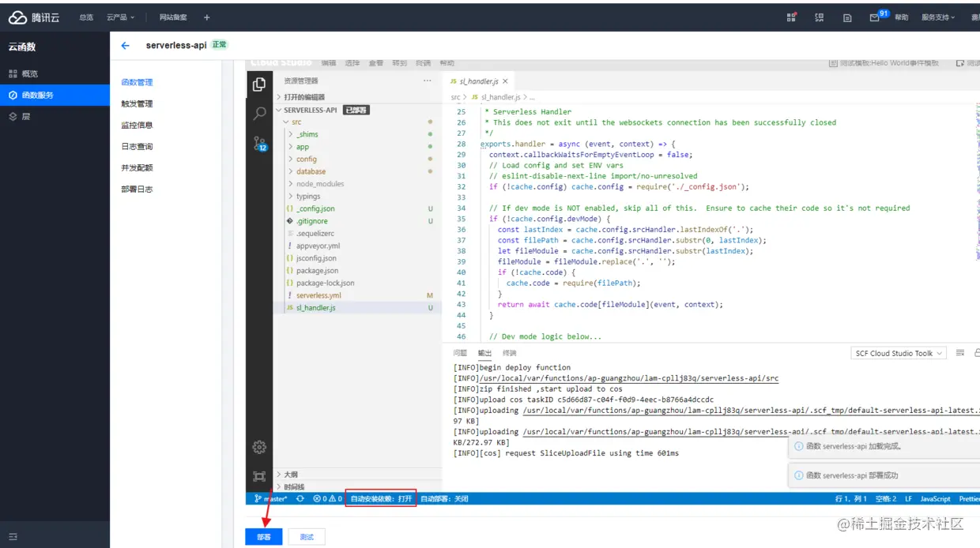This screenshot has height=548, width=980.
Task: Click the tools grid icon in top bar
Action: point(791,17)
